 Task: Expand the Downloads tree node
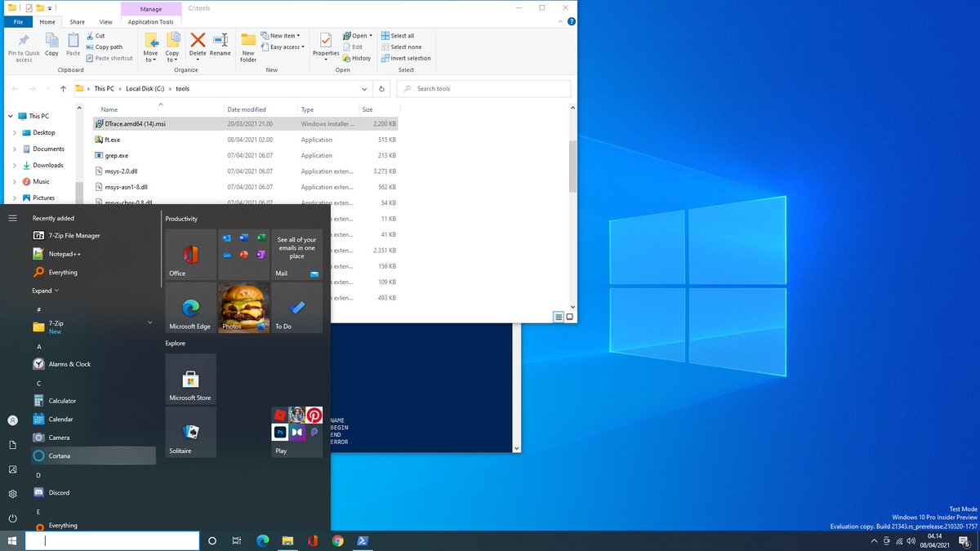[14, 166]
